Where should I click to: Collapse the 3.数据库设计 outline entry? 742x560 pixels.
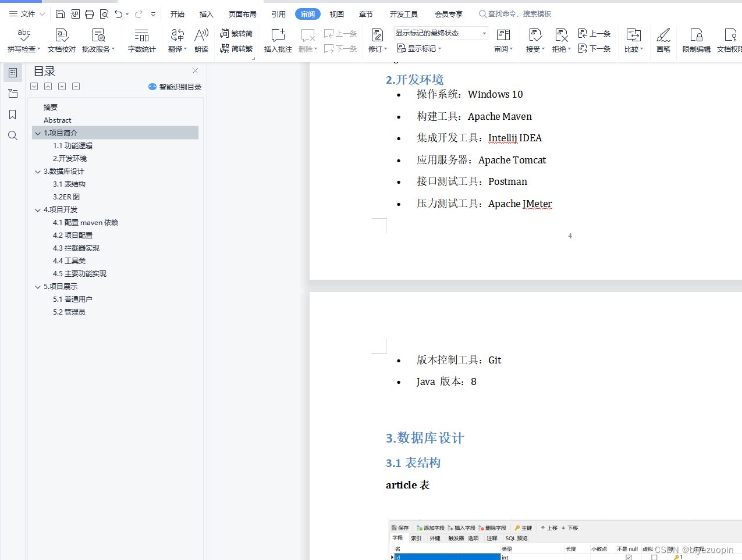point(37,171)
